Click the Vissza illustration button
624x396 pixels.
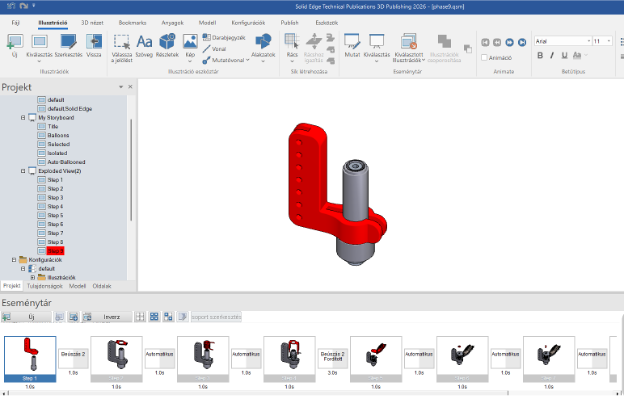[x=94, y=45]
